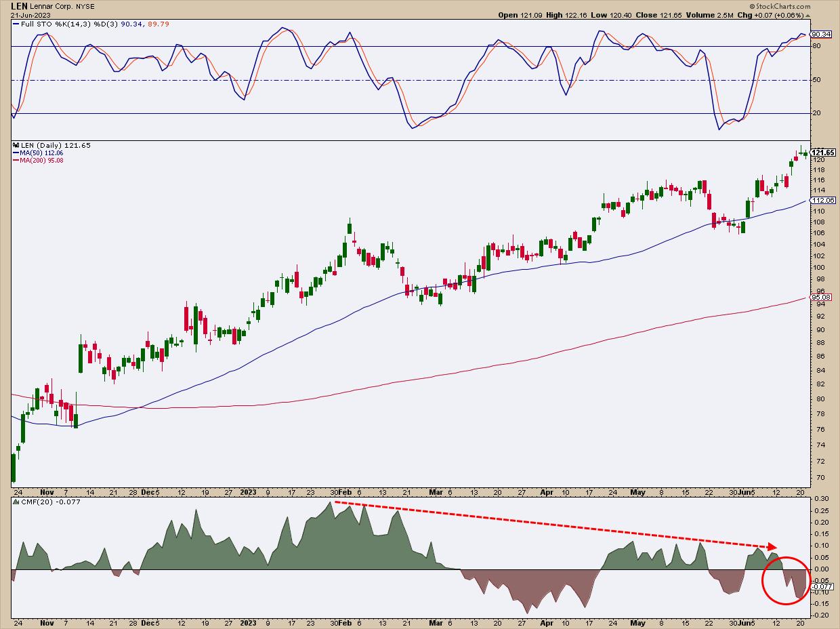Click the 80 overbought level label on stochastic axis
Screen dimensions: 840x629
[817, 46]
